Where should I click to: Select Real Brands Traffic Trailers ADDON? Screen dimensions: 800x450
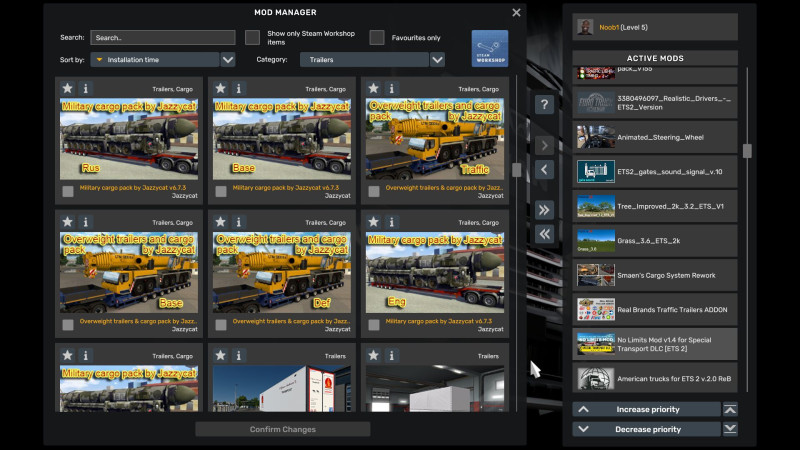[x=655, y=310]
